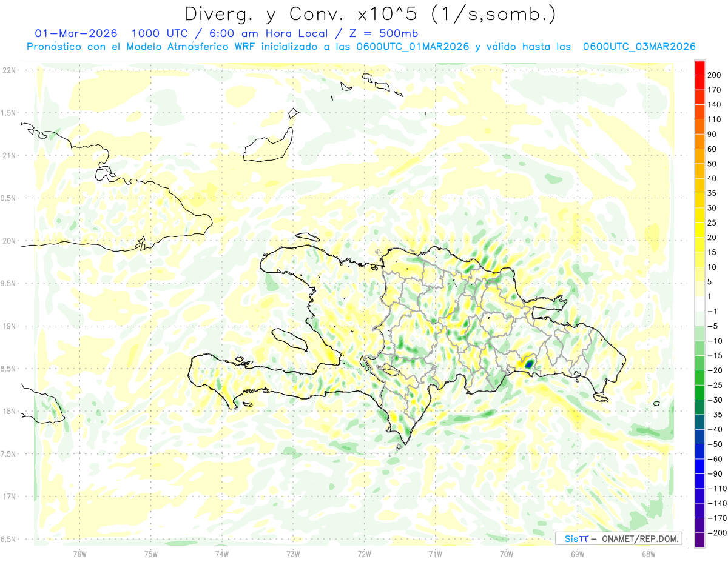This screenshot has height=562, width=728.
Task: Click the '68W' longitude label
Action: [649, 554]
